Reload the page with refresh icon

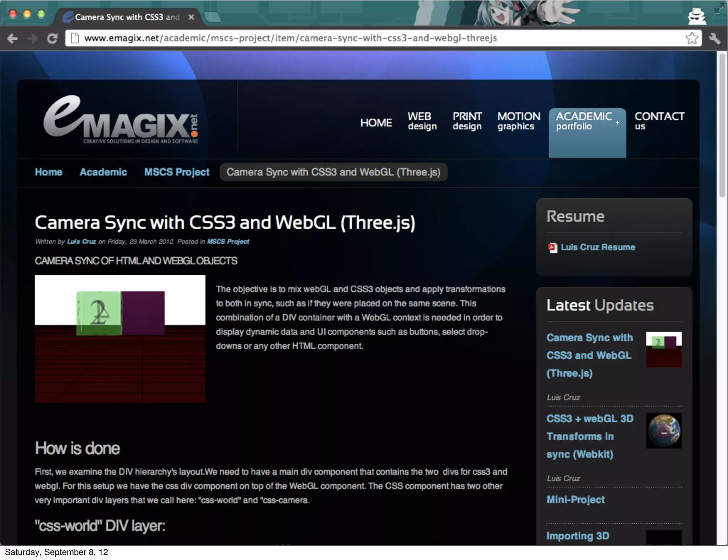point(52,38)
